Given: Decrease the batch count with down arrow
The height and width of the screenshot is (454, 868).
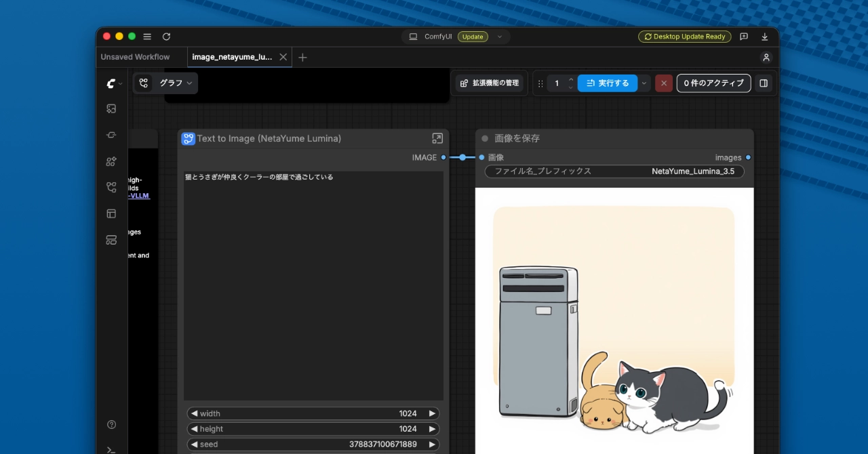Looking at the screenshot, I should click(x=571, y=87).
